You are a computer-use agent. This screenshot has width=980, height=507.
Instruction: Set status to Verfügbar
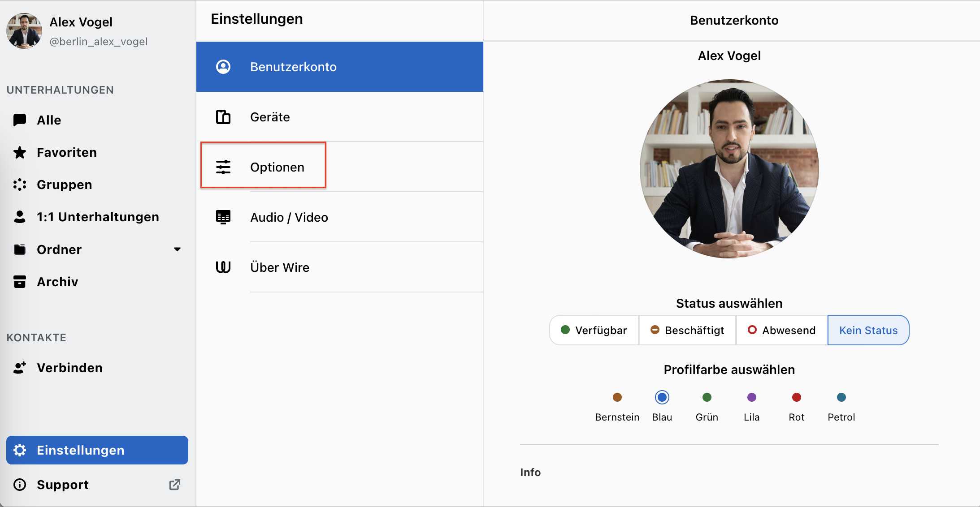pyautogui.click(x=594, y=330)
